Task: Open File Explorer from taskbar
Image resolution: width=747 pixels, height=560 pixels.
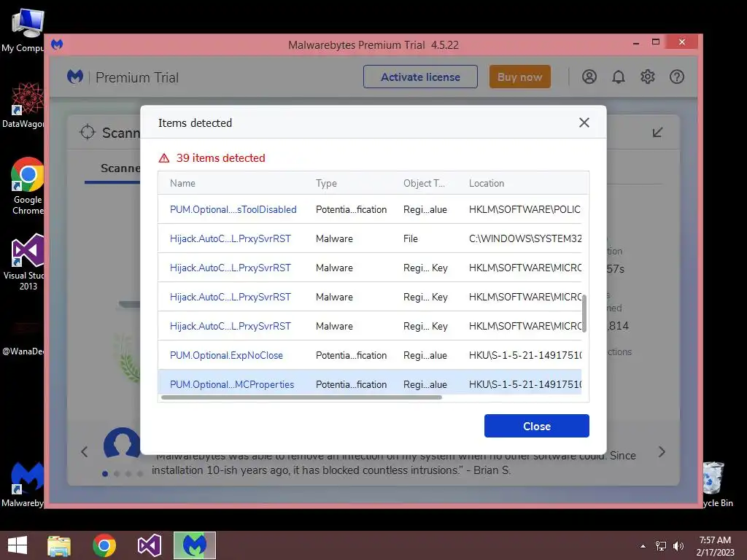Action: (x=59, y=545)
